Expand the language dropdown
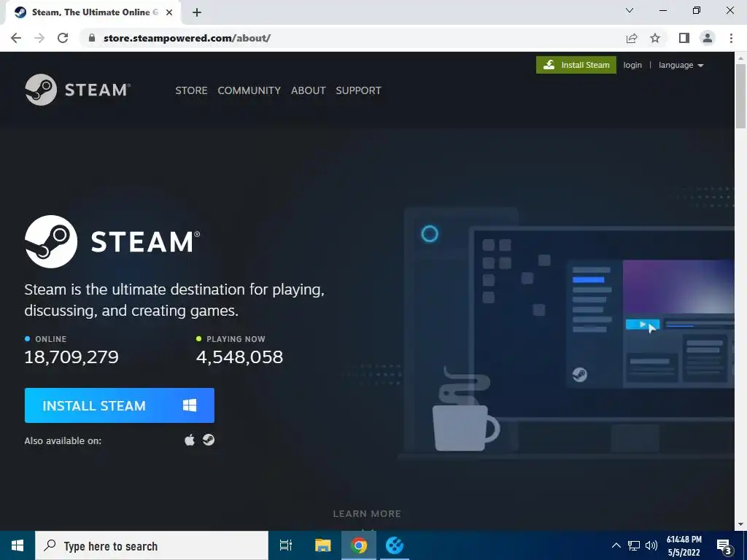Image resolution: width=747 pixels, height=560 pixels. tap(681, 65)
